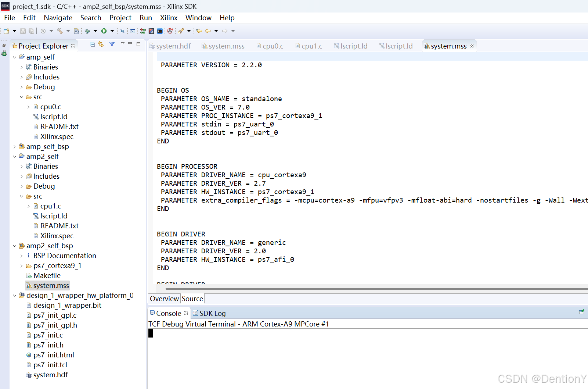This screenshot has width=588, height=389.
Task: Click the hammer Build icon
Action: coord(60,31)
